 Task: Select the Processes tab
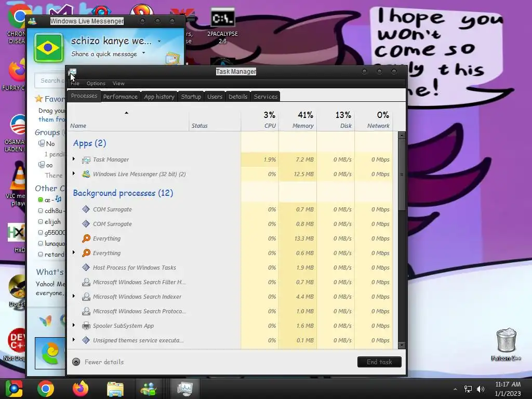click(84, 96)
